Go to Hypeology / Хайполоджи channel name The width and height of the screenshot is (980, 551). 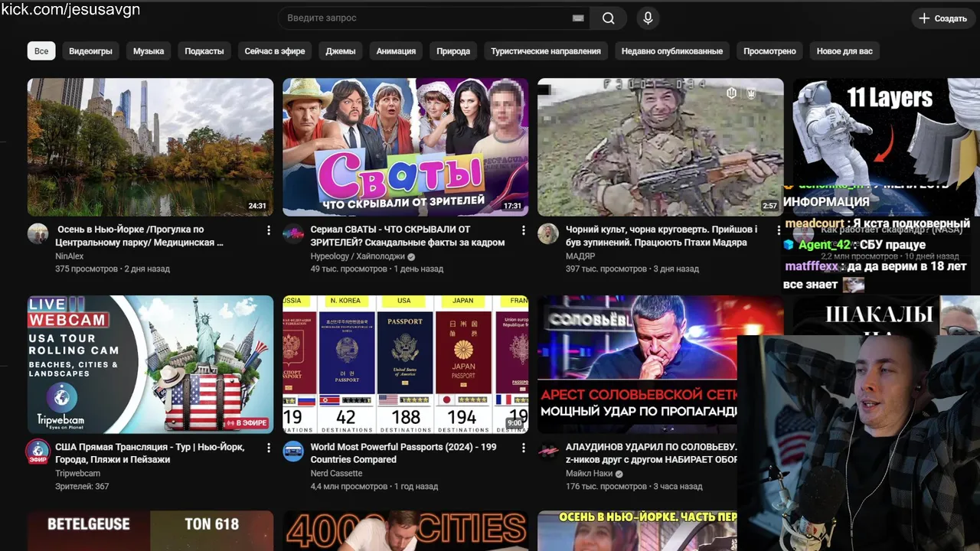(x=357, y=256)
